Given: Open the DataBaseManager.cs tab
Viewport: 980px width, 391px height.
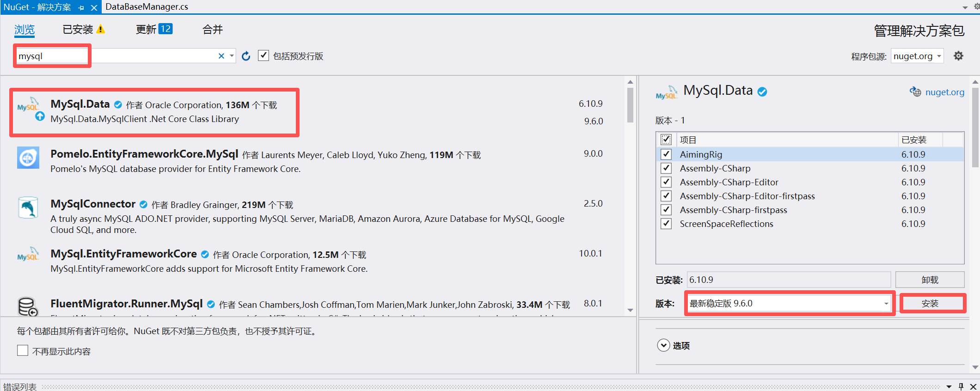Looking at the screenshot, I should tap(147, 7).
